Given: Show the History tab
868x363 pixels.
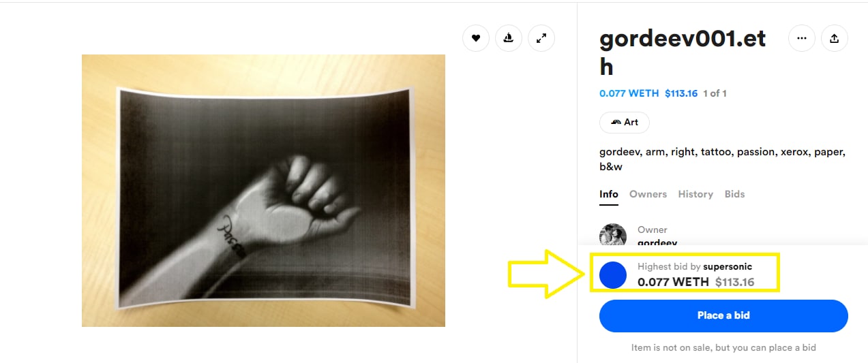Looking at the screenshot, I should [695, 194].
